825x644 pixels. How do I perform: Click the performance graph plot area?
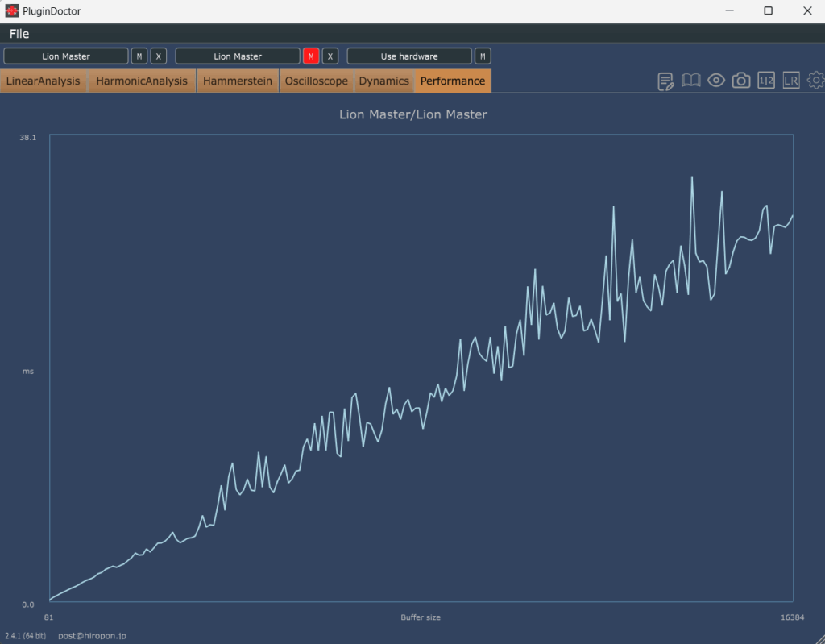pyautogui.click(x=421, y=368)
